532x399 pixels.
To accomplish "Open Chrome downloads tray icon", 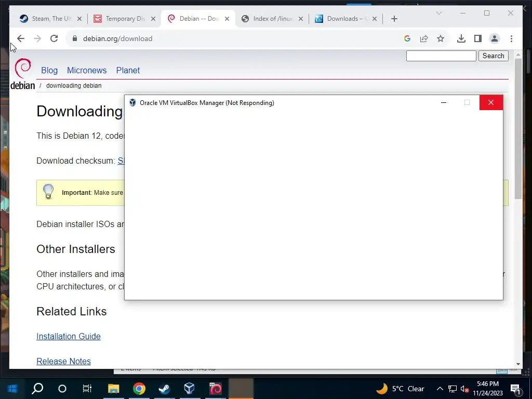I will (x=461, y=38).
